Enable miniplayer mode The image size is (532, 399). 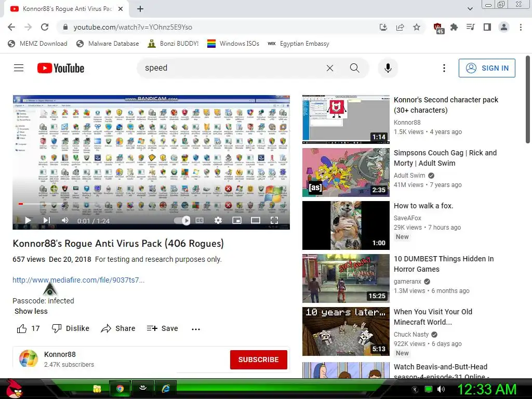point(237,220)
